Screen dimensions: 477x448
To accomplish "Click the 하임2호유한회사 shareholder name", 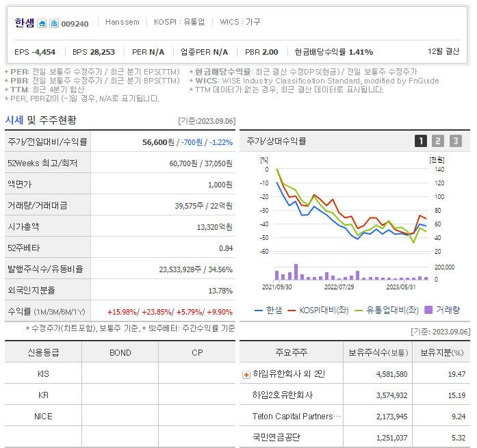I will (x=283, y=395).
